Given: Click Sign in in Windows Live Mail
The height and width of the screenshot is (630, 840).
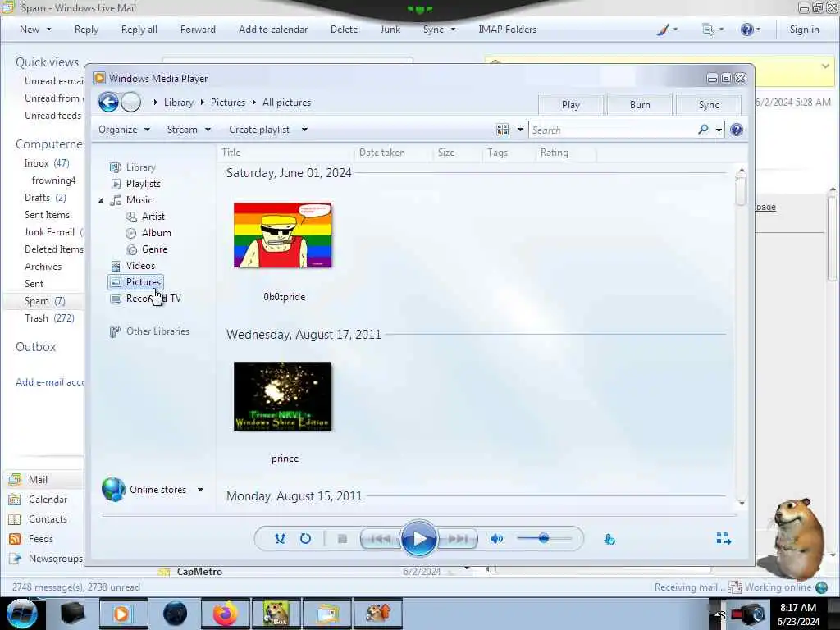Looking at the screenshot, I should [x=804, y=30].
